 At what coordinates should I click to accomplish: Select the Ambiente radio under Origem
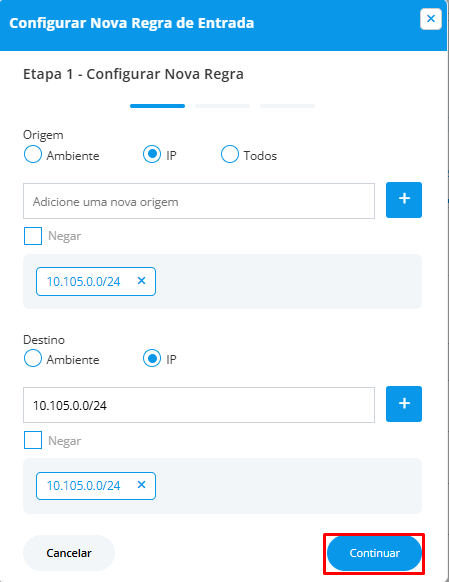pyautogui.click(x=33, y=154)
